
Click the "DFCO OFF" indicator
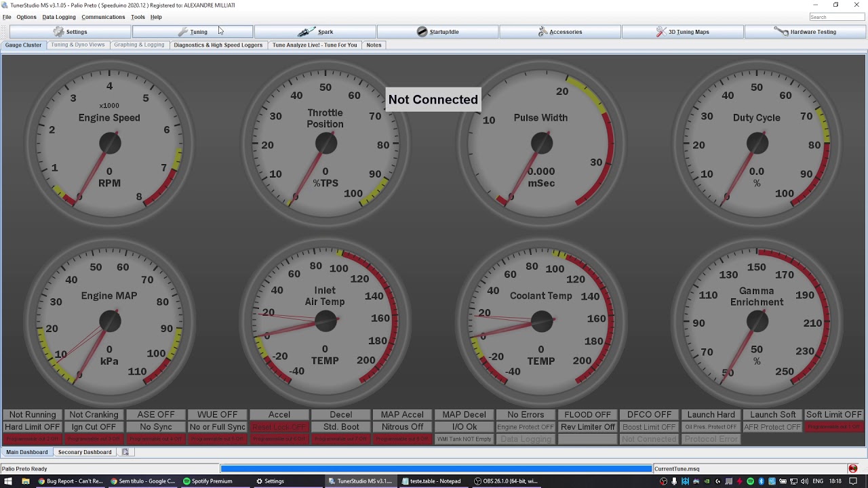coord(649,415)
